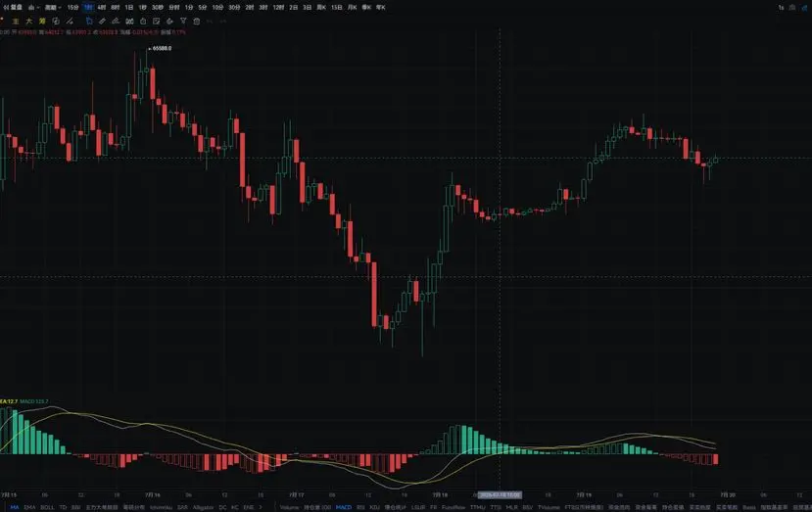Image resolution: width=812 pixels, height=512 pixels.
Task: Expand more main indicators arrow after ENE
Action: pos(261,507)
